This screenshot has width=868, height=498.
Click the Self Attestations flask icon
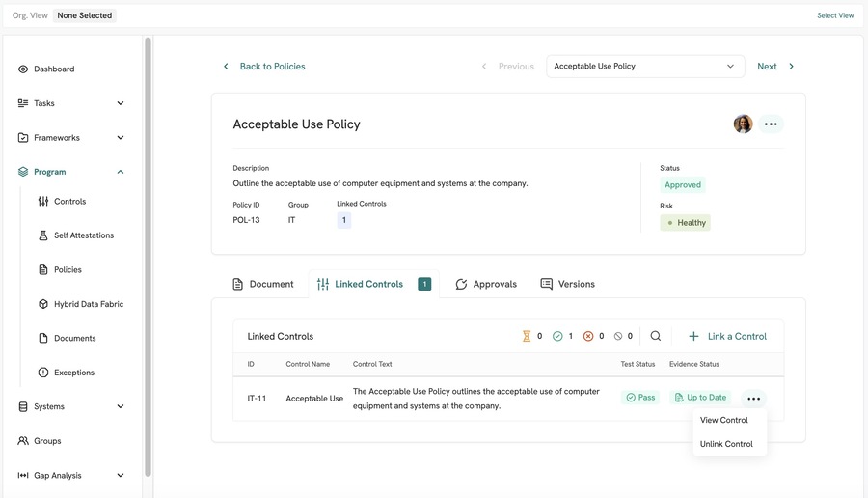coord(43,235)
